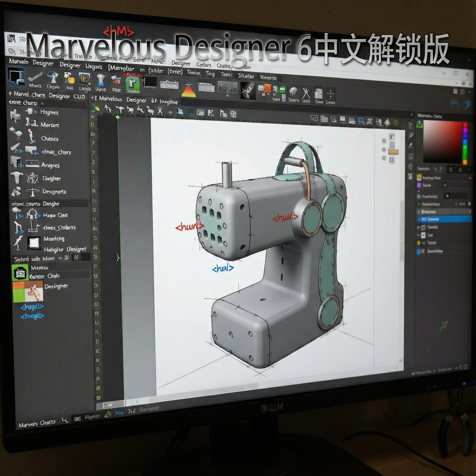
Task: Open the Stlater menu item
Action: pos(246,76)
